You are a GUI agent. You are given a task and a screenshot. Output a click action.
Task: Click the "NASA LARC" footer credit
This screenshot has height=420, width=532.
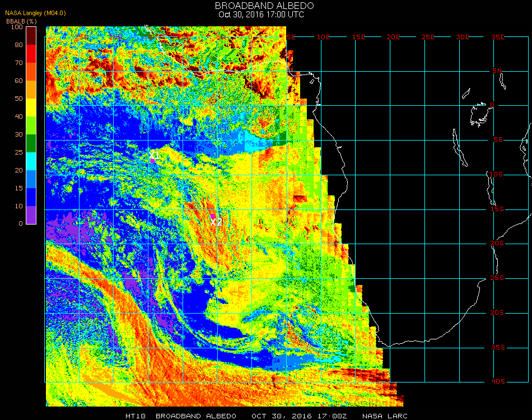click(x=385, y=416)
